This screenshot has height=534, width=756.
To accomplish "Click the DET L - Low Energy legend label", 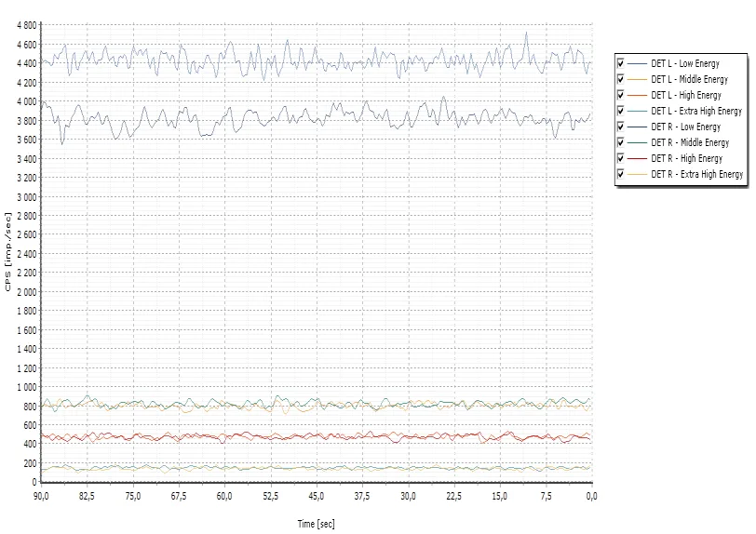I will coord(685,63).
